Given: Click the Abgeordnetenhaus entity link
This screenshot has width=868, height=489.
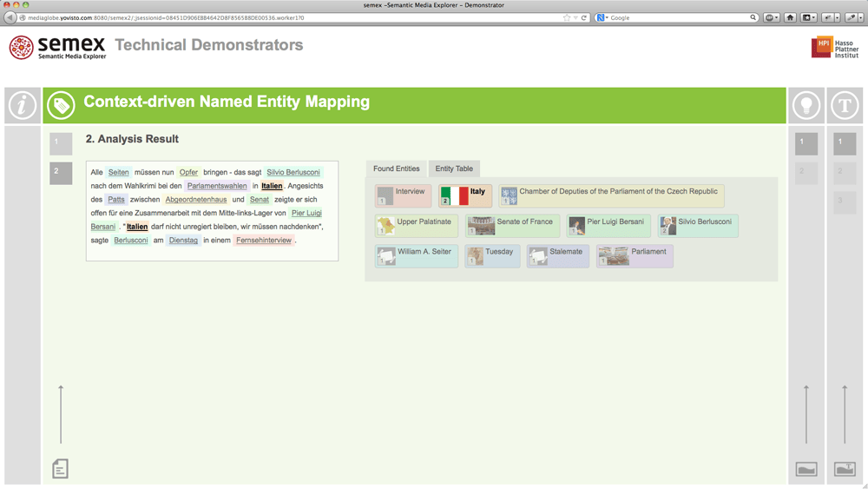Looking at the screenshot, I should point(196,200).
